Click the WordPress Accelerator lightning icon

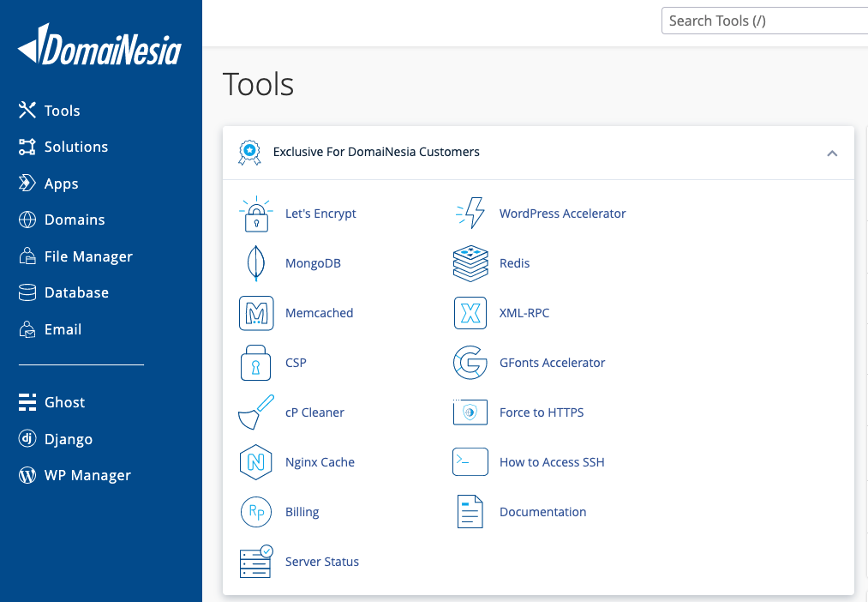coord(470,214)
